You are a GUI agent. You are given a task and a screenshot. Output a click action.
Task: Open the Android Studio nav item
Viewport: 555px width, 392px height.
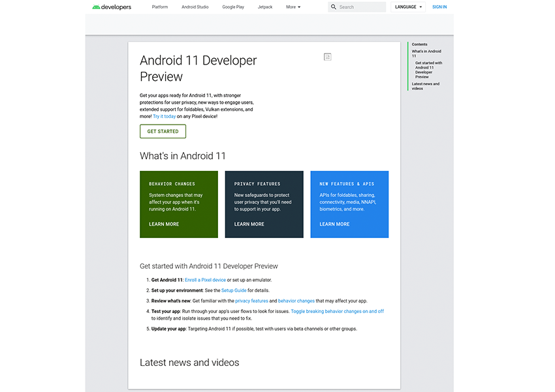click(x=195, y=7)
